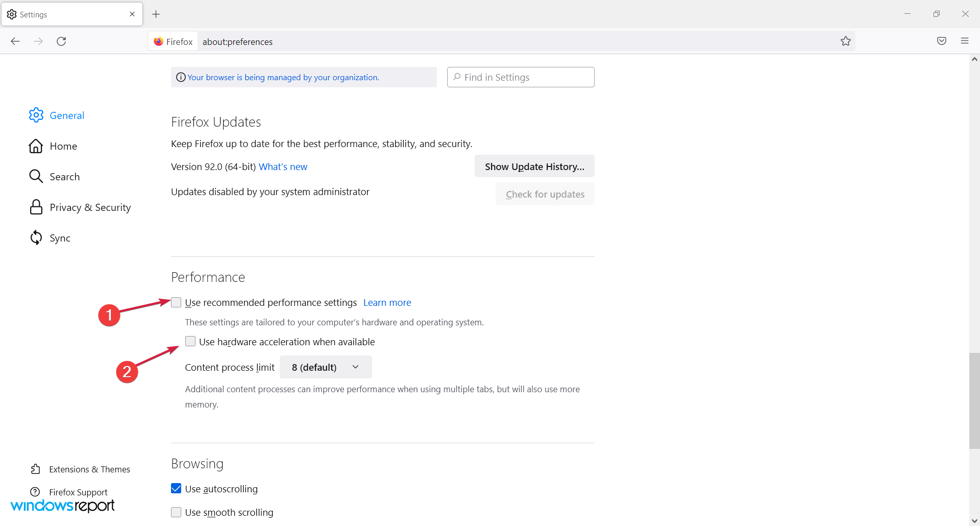Close the Settings tab
The height and width of the screenshot is (526, 980).
point(132,14)
